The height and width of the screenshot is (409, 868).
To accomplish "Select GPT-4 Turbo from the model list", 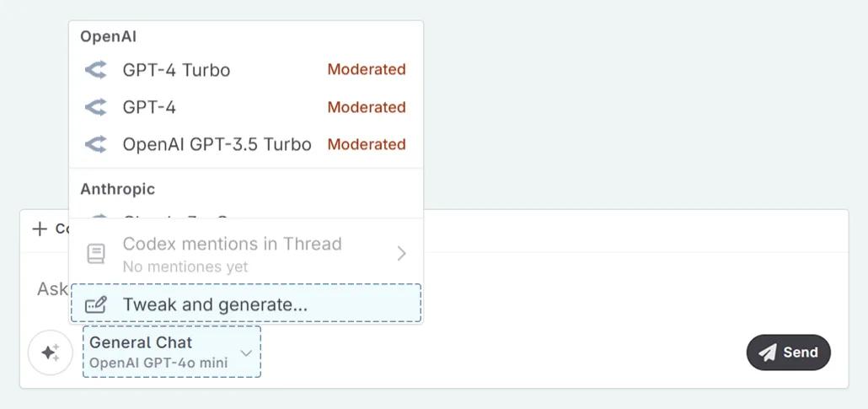I will pyautogui.click(x=176, y=70).
